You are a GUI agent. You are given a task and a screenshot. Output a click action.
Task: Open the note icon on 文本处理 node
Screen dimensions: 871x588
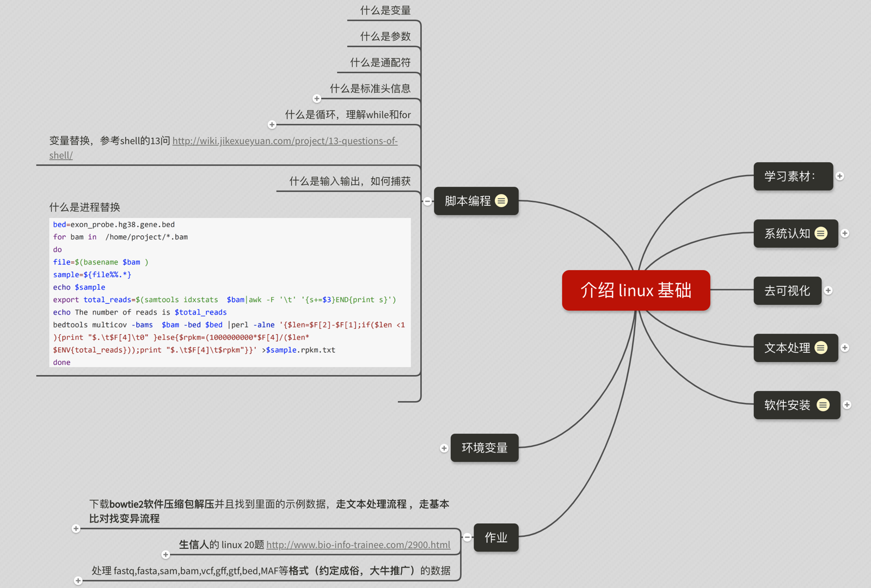(821, 348)
